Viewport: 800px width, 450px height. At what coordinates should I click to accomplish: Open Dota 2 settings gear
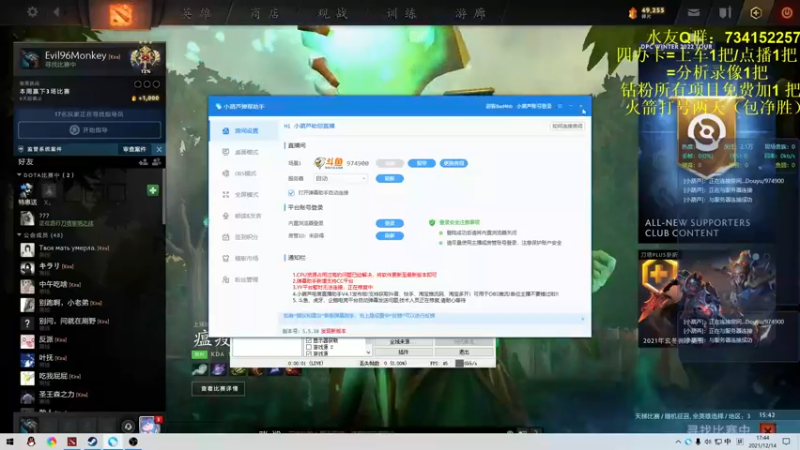pos(32,12)
